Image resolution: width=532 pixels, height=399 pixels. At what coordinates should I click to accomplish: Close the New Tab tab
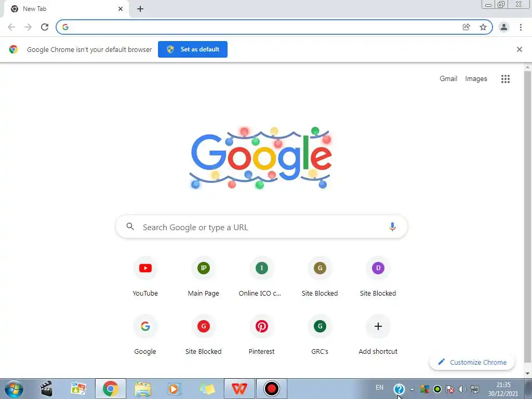pos(121,9)
